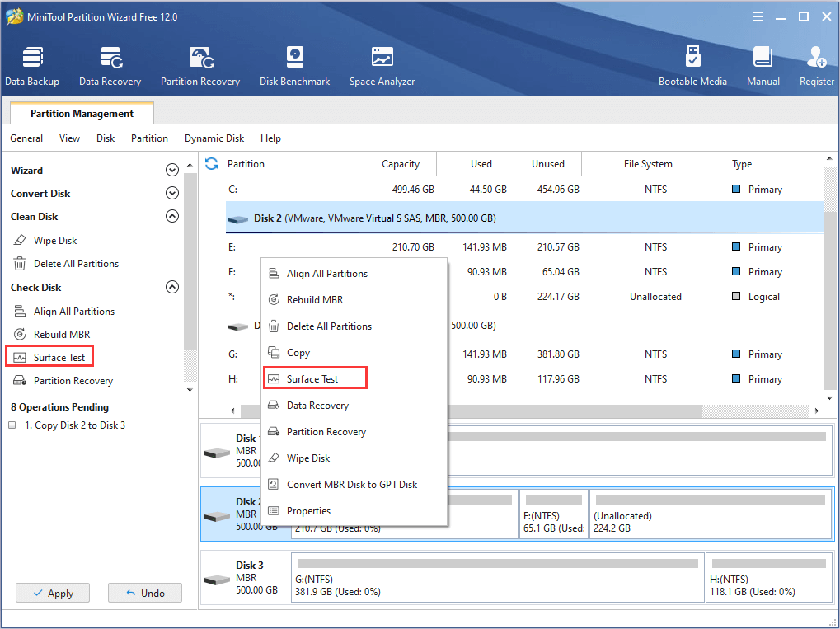Image resolution: width=840 pixels, height=629 pixels.
Task: Expand the Convert Disk section
Action: (172, 193)
